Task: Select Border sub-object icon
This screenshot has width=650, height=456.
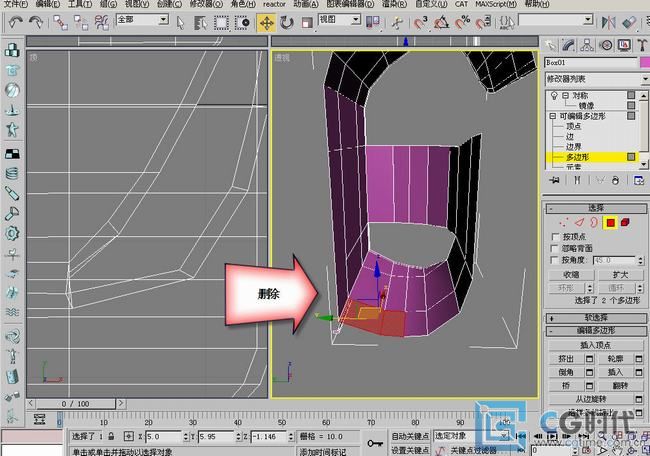Action: coord(594,223)
